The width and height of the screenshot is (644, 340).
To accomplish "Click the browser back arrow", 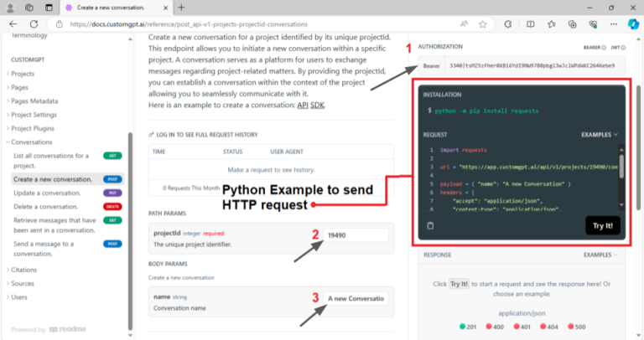I will coord(13,24).
